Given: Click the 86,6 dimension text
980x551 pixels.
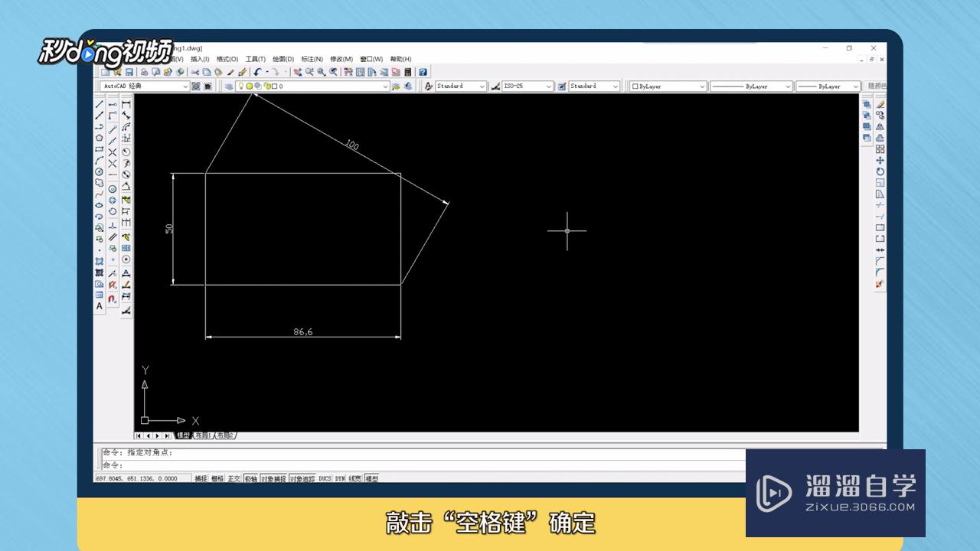Looking at the screenshot, I should coord(303,331).
